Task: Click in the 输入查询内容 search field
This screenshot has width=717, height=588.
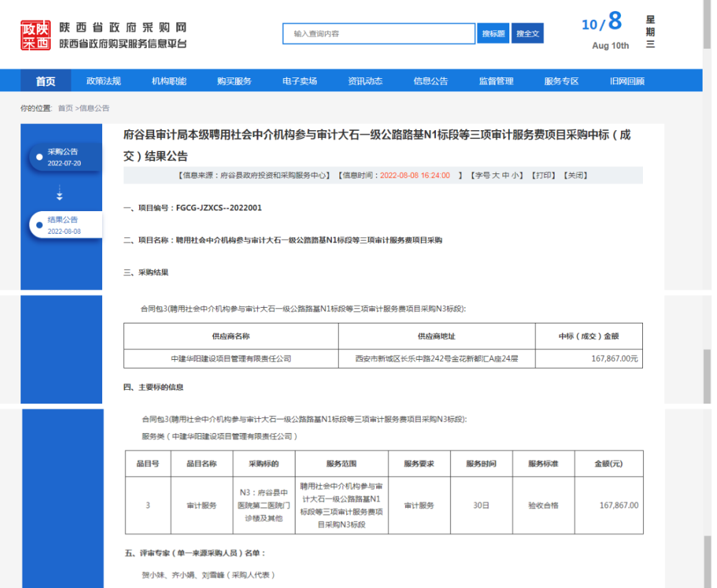Action: [378, 34]
